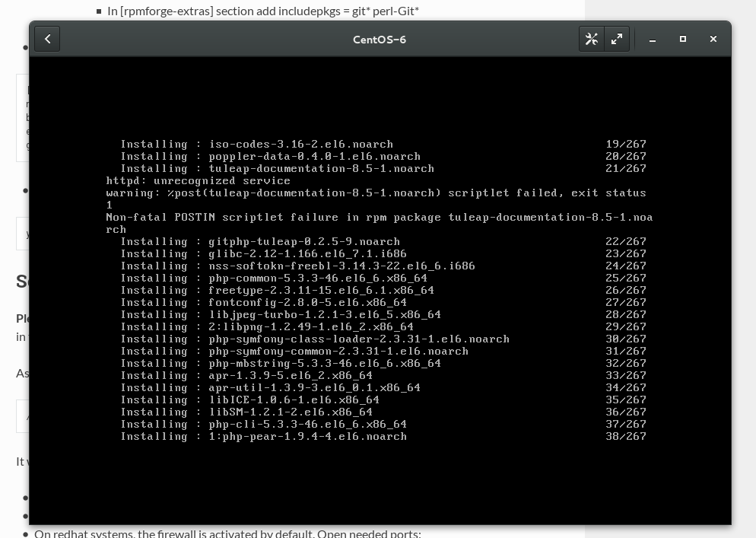The height and width of the screenshot is (538, 756).
Task: Select the poppler-data-0.4.0-1.el6.noarch line
Action: point(383,156)
